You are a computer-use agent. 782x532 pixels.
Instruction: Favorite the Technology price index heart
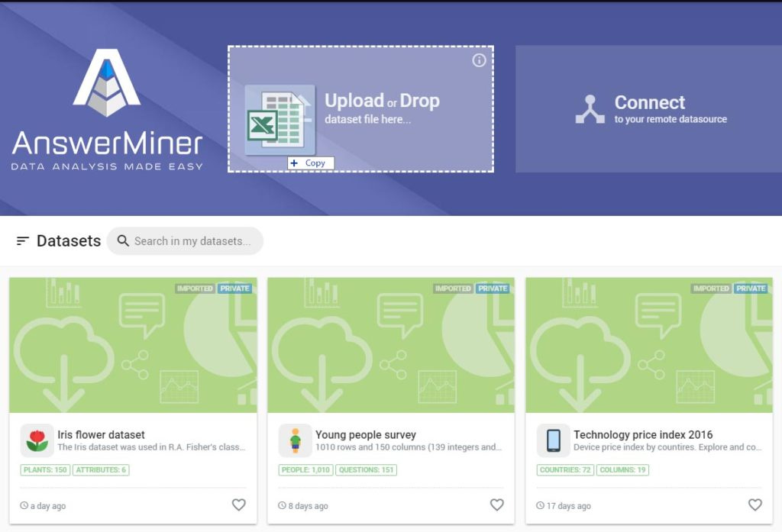755,505
